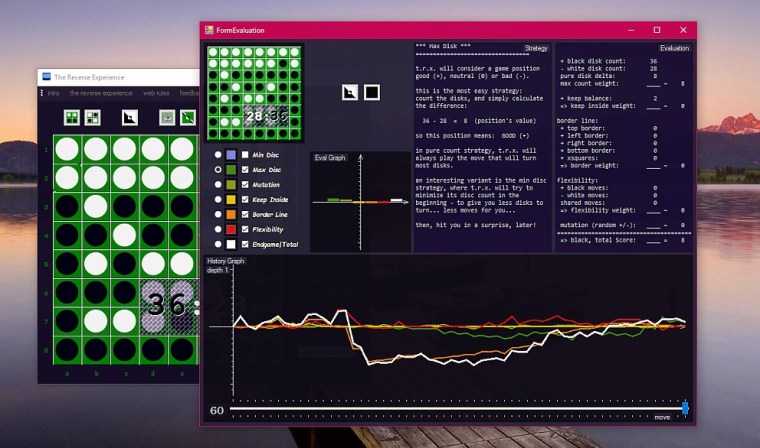
Task: Open the web rules menu
Action: click(x=156, y=93)
